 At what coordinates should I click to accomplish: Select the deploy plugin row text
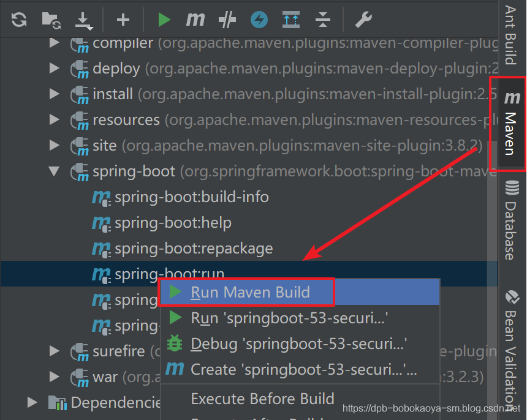(296, 69)
